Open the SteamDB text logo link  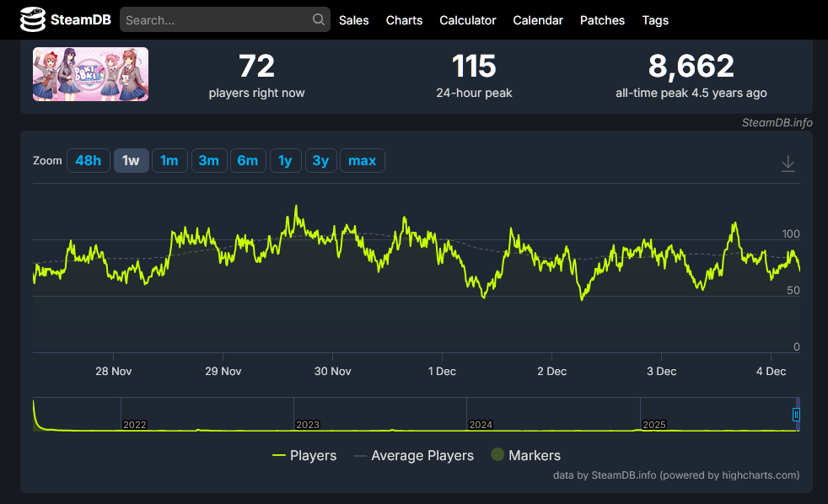[81, 20]
